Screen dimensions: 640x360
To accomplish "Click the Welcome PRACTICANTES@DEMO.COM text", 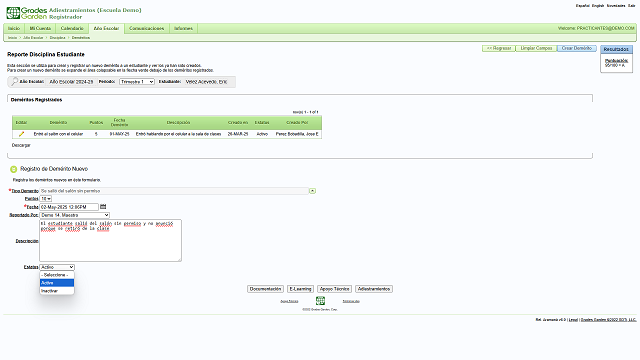I will pos(596,28).
